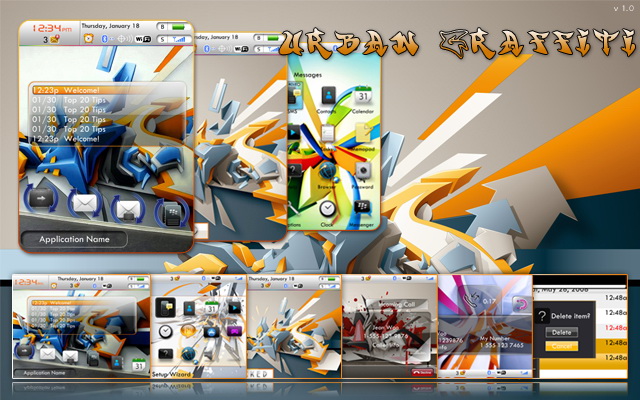Click the GPS crosshair icon in large home preview
This screenshot has height=400, width=640.
tap(122, 39)
